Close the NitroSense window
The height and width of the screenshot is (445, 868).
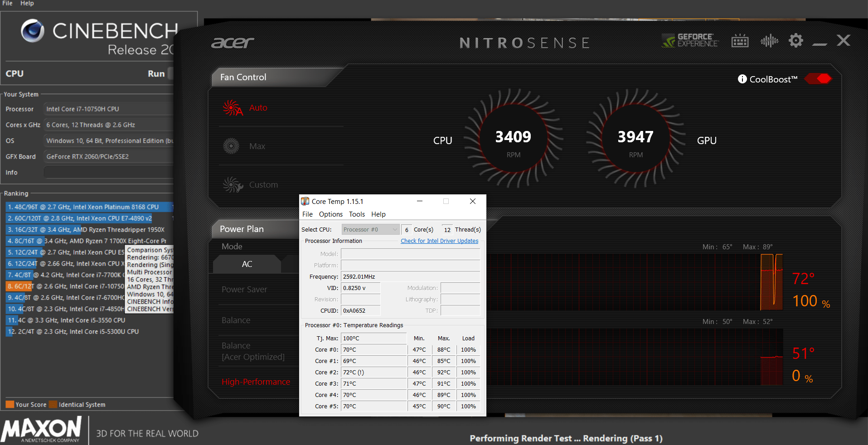[843, 40]
